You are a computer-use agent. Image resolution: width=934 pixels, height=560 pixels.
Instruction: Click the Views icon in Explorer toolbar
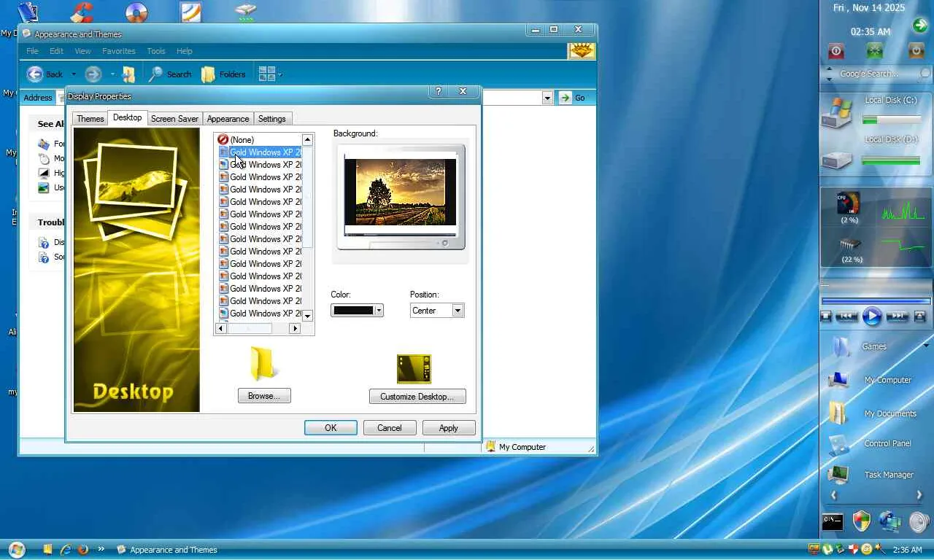[x=266, y=74]
